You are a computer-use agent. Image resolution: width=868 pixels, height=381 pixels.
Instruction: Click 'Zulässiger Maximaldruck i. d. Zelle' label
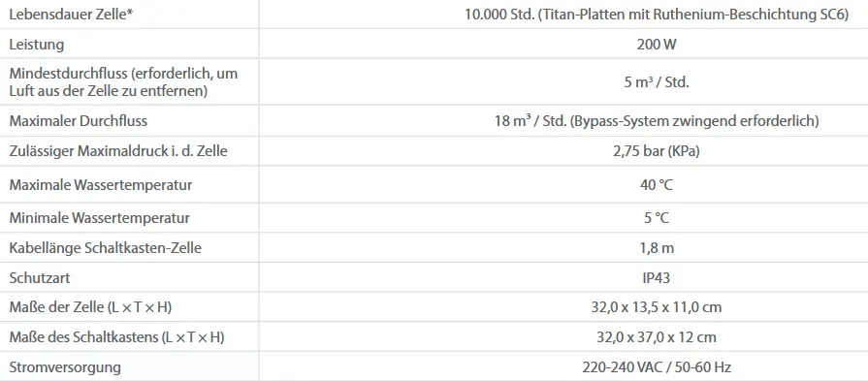tap(118, 150)
